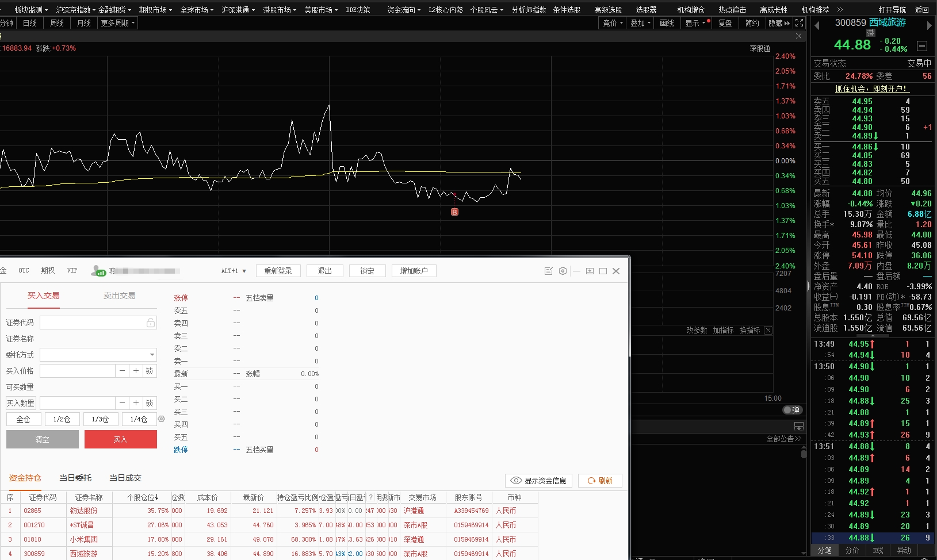Select the 日线 period tab
937x560 pixels.
[30, 23]
